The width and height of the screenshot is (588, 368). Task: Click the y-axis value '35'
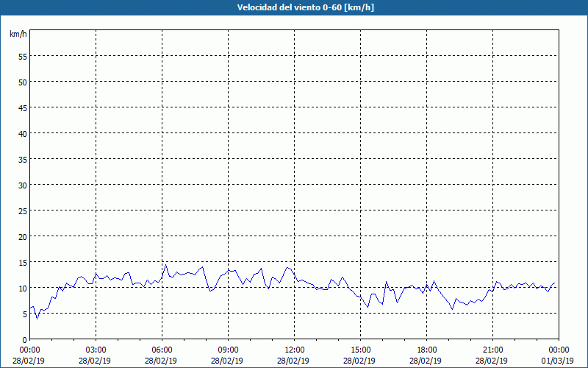(x=23, y=159)
